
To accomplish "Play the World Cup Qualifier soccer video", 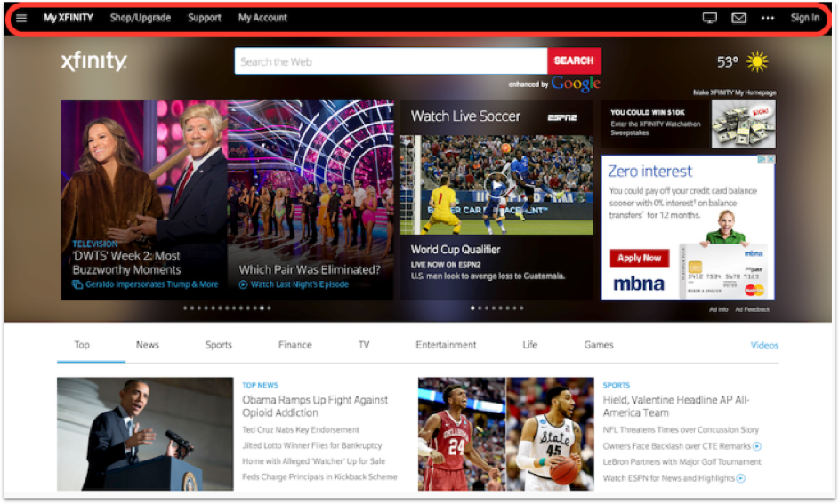I will (496, 185).
